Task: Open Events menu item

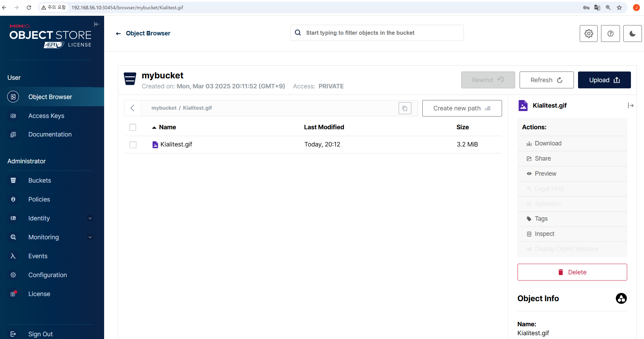Action: tap(52, 256)
